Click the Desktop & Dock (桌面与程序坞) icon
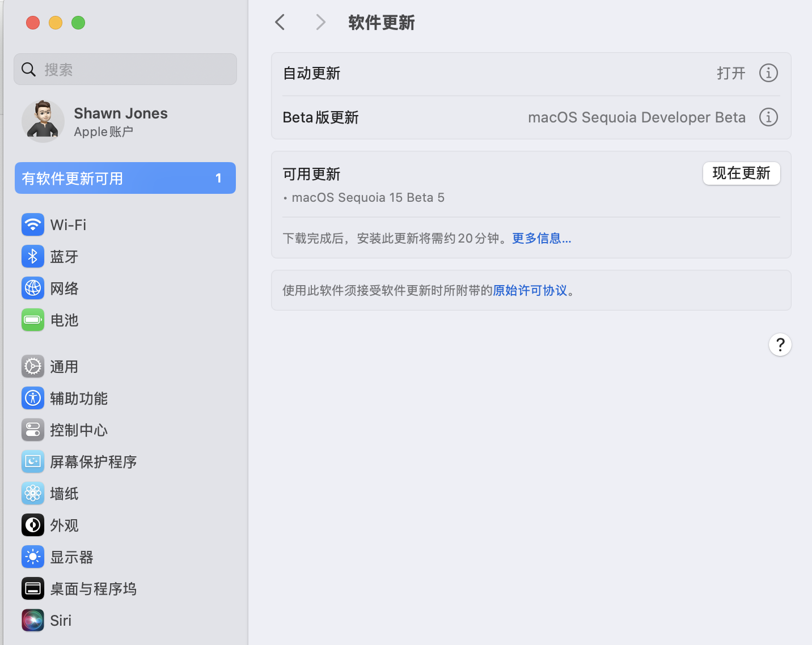The width and height of the screenshot is (812, 645). (33, 589)
